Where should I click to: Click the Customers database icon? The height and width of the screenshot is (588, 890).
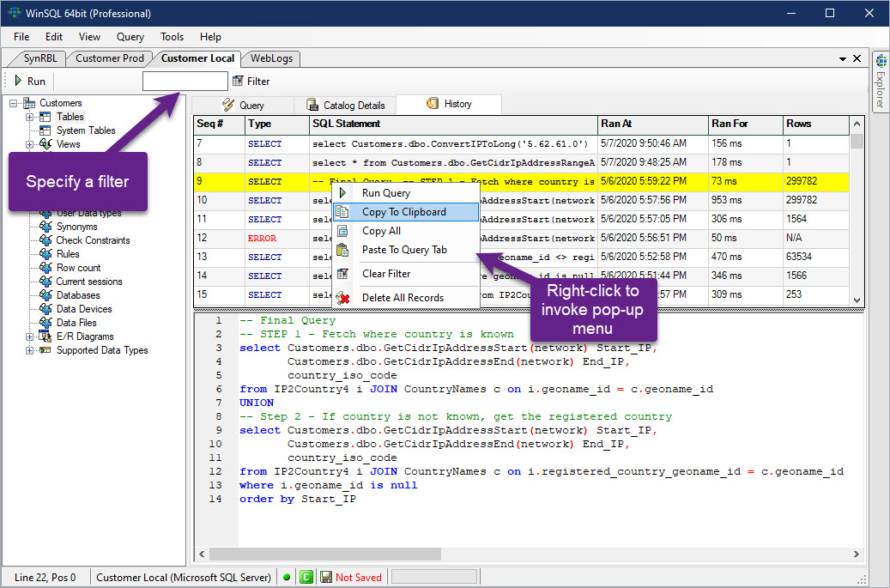pos(29,103)
